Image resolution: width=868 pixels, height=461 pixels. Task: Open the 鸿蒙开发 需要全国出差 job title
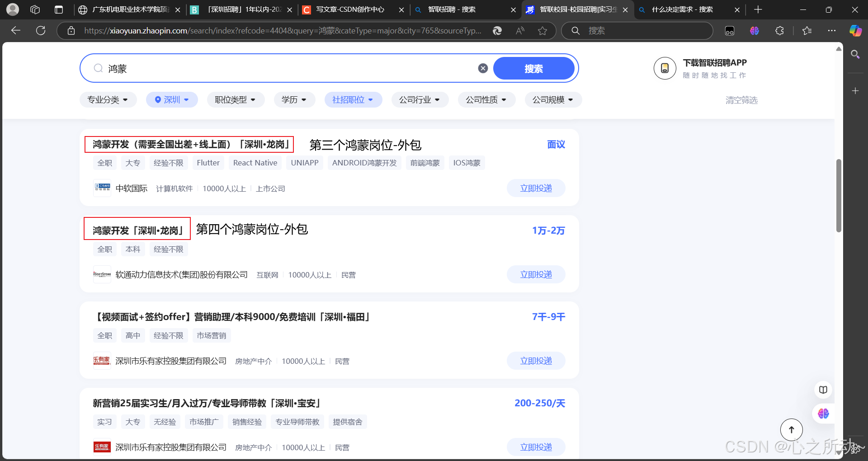pos(191,144)
